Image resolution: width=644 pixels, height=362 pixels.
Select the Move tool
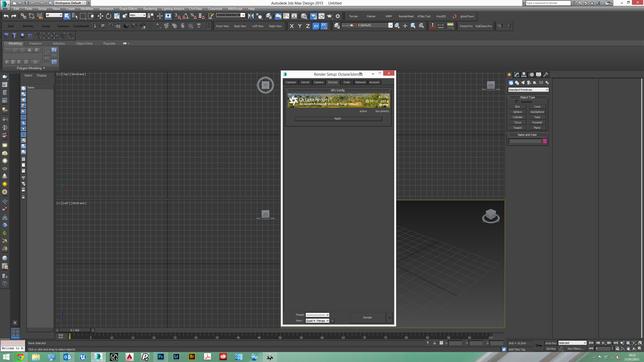[x=100, y=16]
